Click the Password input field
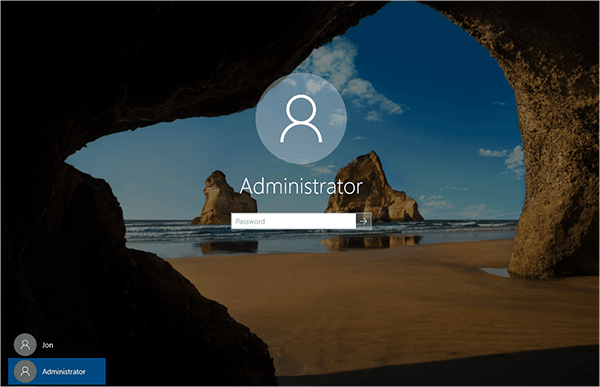Viewport: 600px width, 387px height. coord(293,221)
